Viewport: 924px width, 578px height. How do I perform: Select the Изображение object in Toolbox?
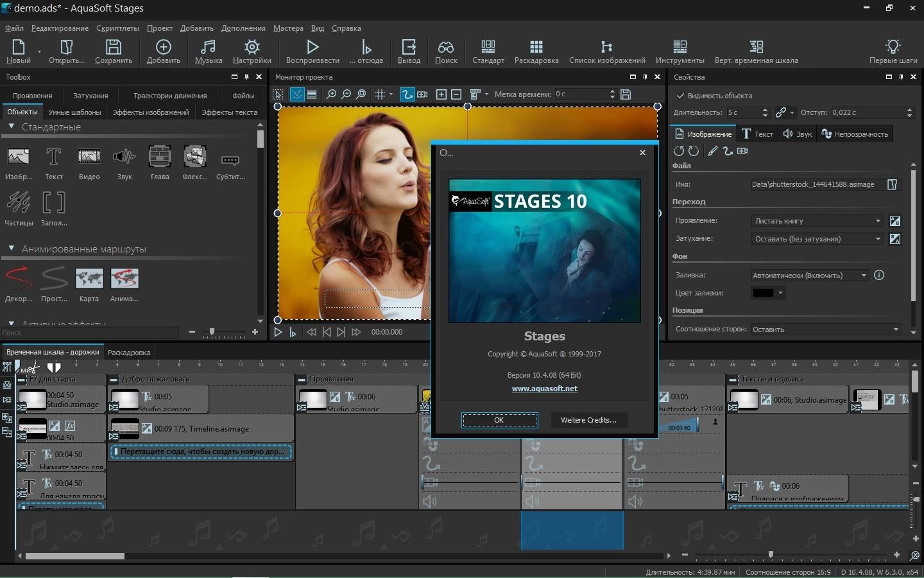19,163
